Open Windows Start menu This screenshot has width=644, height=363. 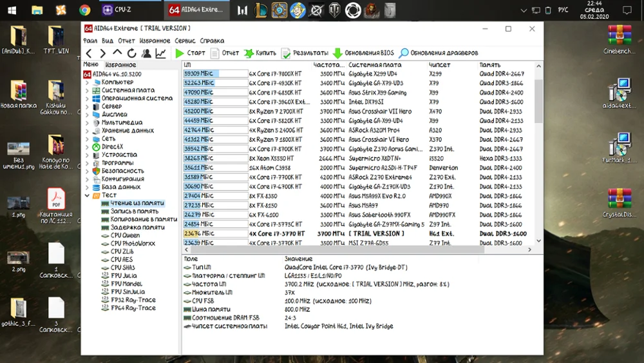[x=12, y=10]
